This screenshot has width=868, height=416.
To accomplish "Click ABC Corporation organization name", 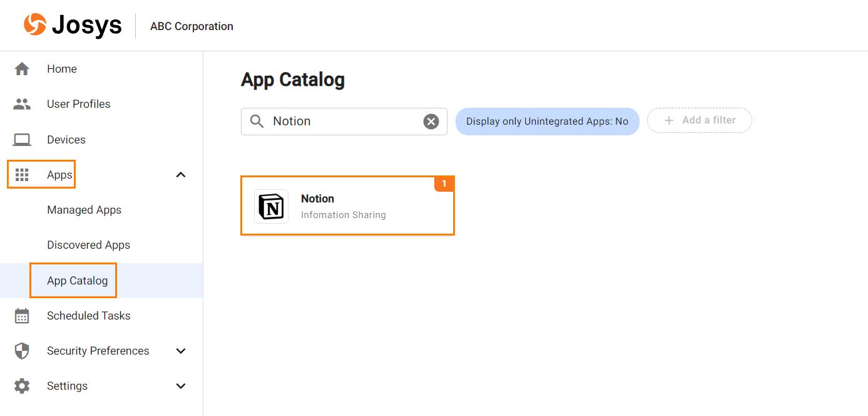I will tap(191, 26).
